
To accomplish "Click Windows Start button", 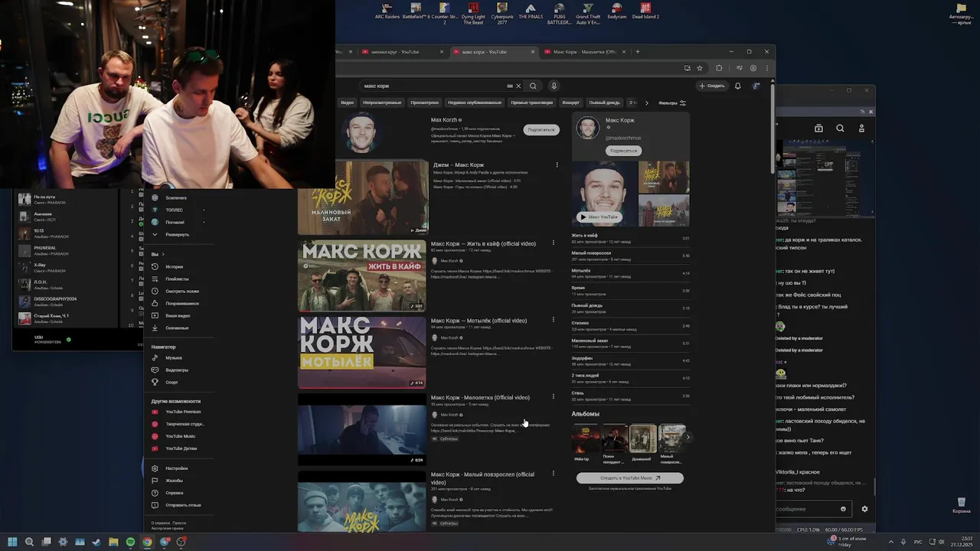I will (12, 542).
